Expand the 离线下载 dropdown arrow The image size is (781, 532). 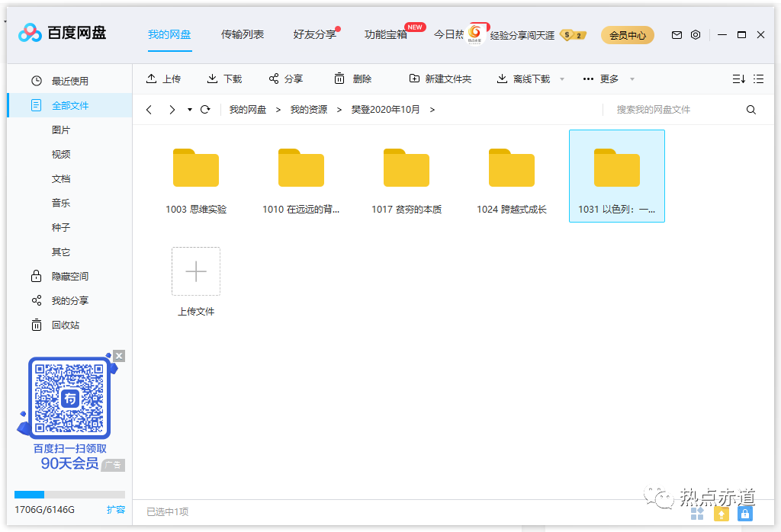pyautogui.click(x=562, y=79)
